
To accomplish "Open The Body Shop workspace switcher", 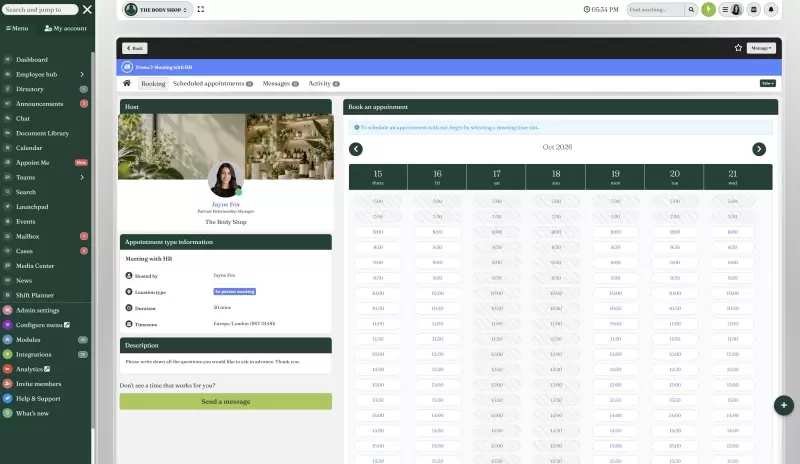I will (x=157, y=9).
